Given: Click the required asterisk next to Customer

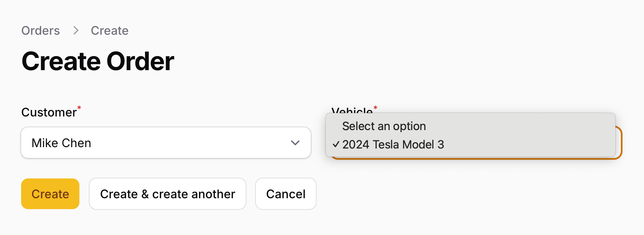Looking at the screenshot, I should tap(79, 108).
